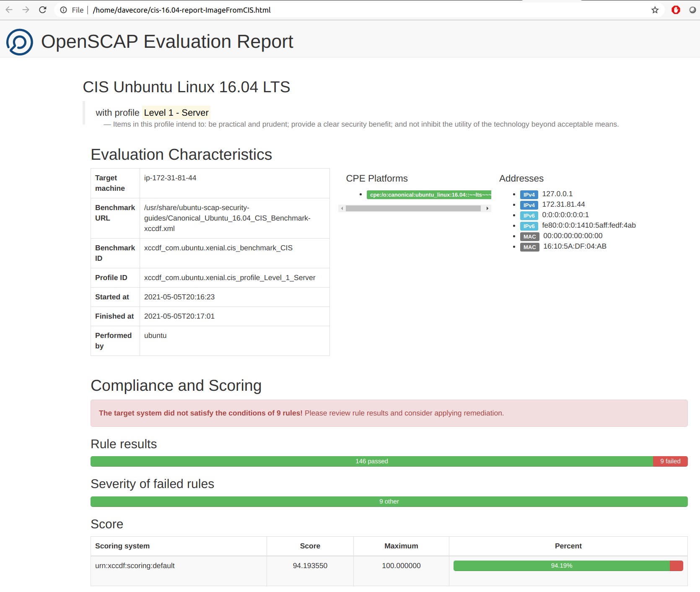
Task: Click the grey circle extension icon
Action: pyautogui.click(x=692, y=10)
